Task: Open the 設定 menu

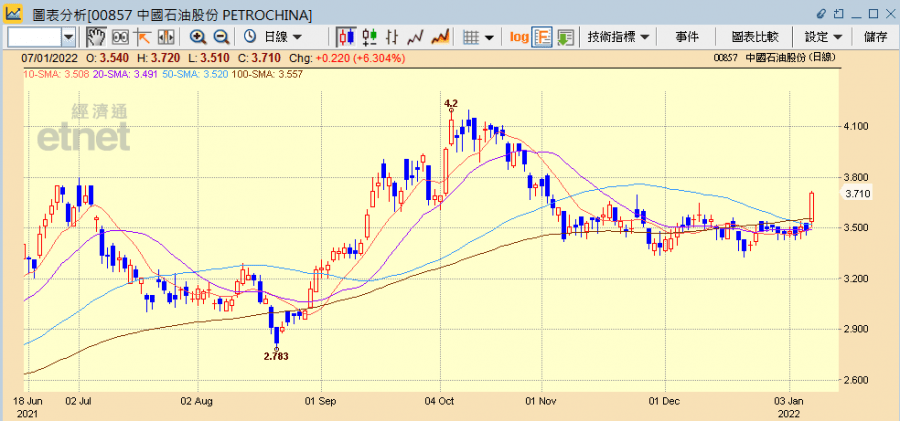Action: 823,37
